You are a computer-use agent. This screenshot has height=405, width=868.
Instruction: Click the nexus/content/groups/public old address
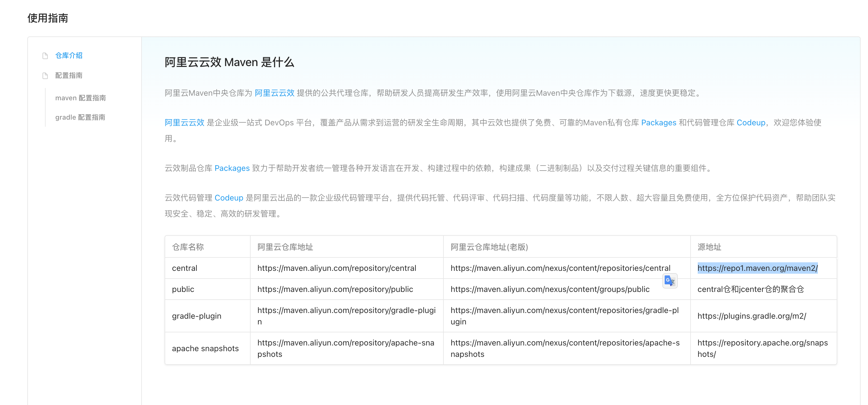(x=550, y=289)
